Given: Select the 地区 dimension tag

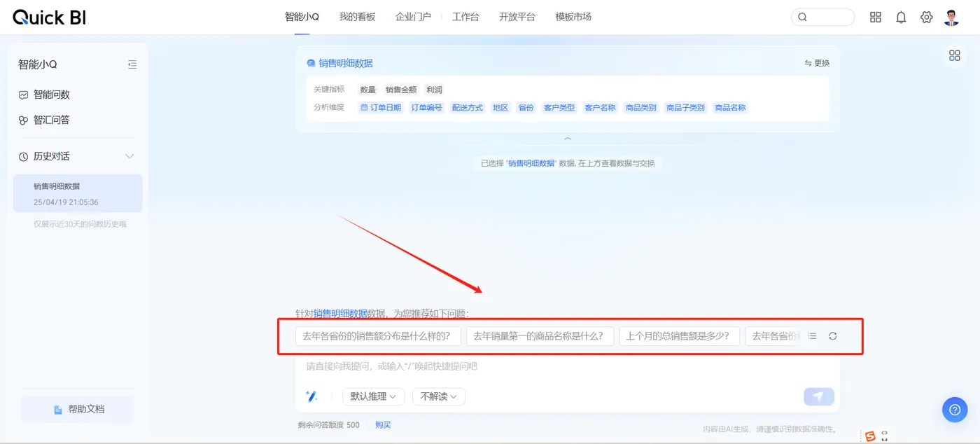Looking at the screenshot, I should click(x=500, y=108).
